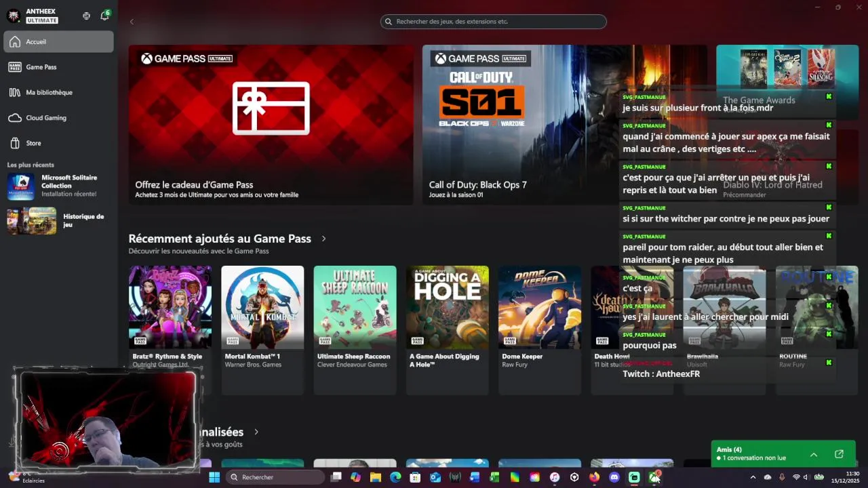Click the search field for games
The image size is (868, 488).
493,22
